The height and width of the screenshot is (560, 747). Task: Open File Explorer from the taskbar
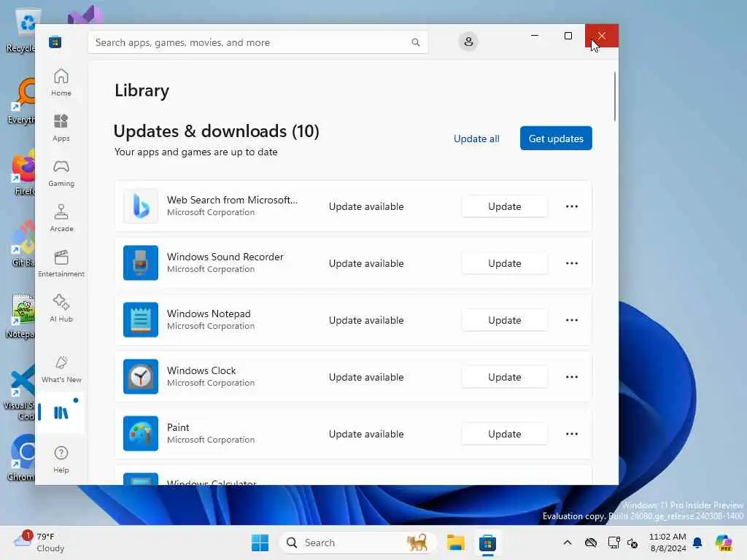click(x=455, y=542)
